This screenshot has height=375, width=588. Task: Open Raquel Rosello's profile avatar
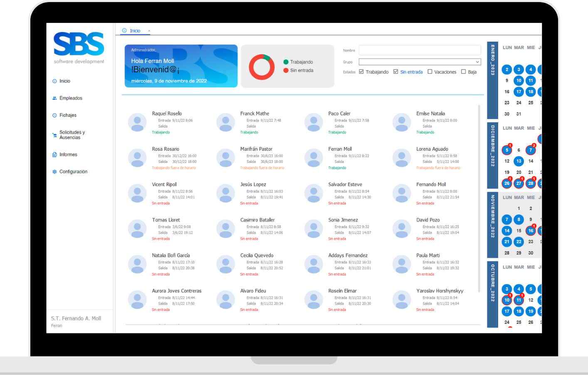pos(137,122)
